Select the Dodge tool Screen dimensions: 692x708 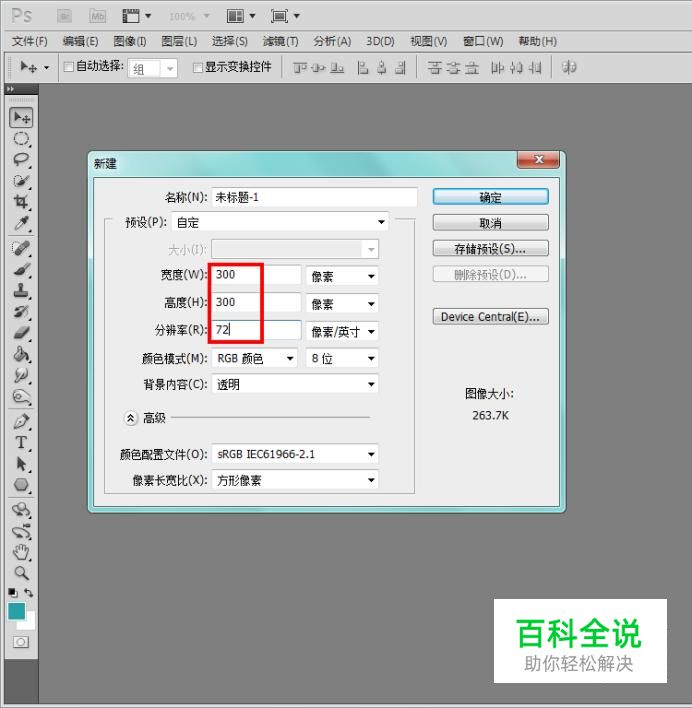click(x=21, y=396)
